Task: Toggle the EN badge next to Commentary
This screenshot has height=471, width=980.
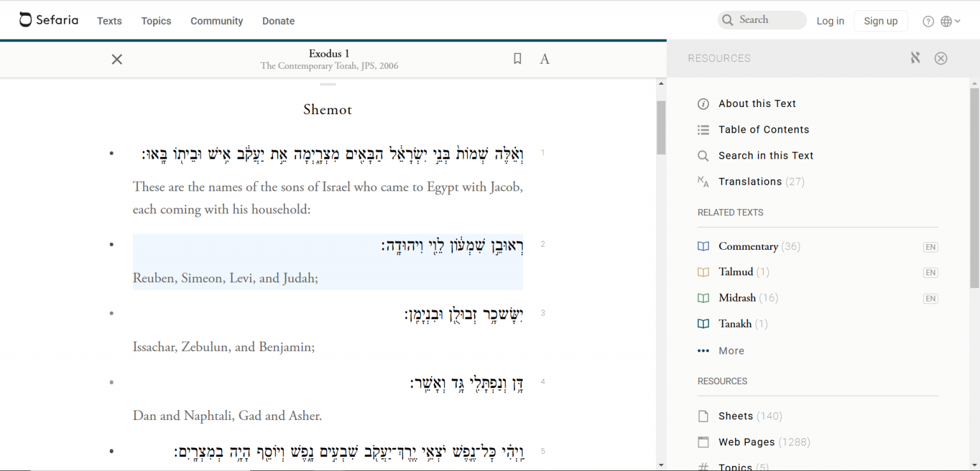Action: tap(930, 247)
